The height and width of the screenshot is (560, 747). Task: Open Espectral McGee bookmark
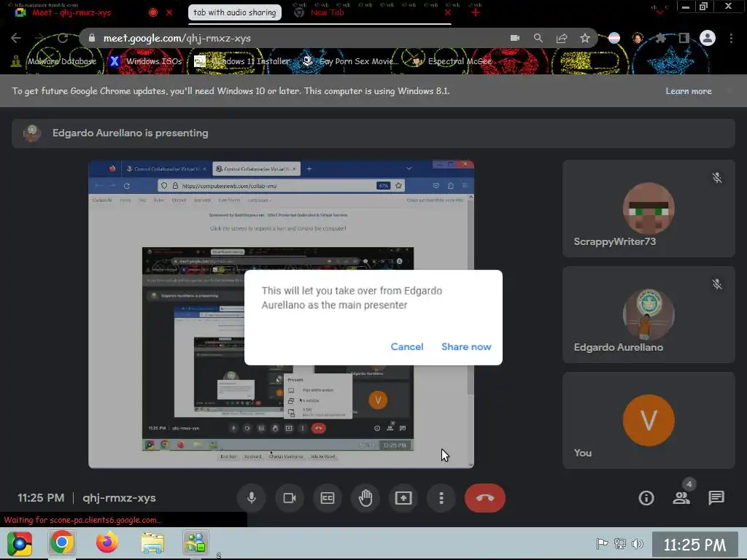click(x=452, y=61)
